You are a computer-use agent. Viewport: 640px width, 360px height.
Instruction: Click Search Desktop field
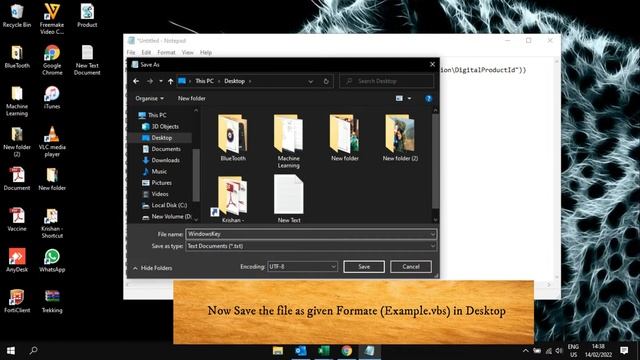pyautogui.click(x=386, y=81)
